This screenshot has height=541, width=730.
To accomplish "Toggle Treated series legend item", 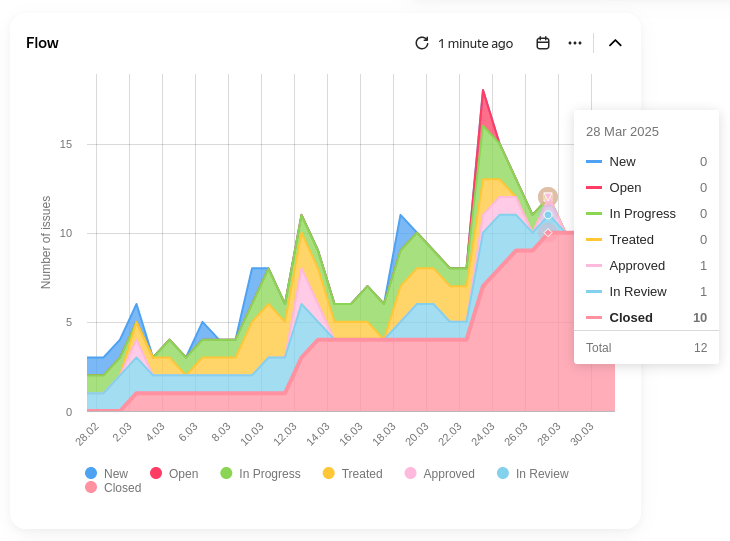I will click(x=352, y=474).
